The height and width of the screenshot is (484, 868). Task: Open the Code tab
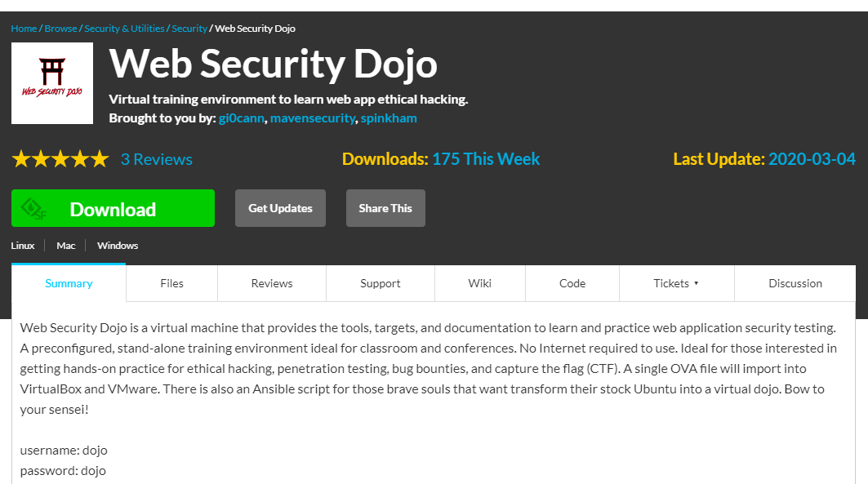[x=572, y=283]
